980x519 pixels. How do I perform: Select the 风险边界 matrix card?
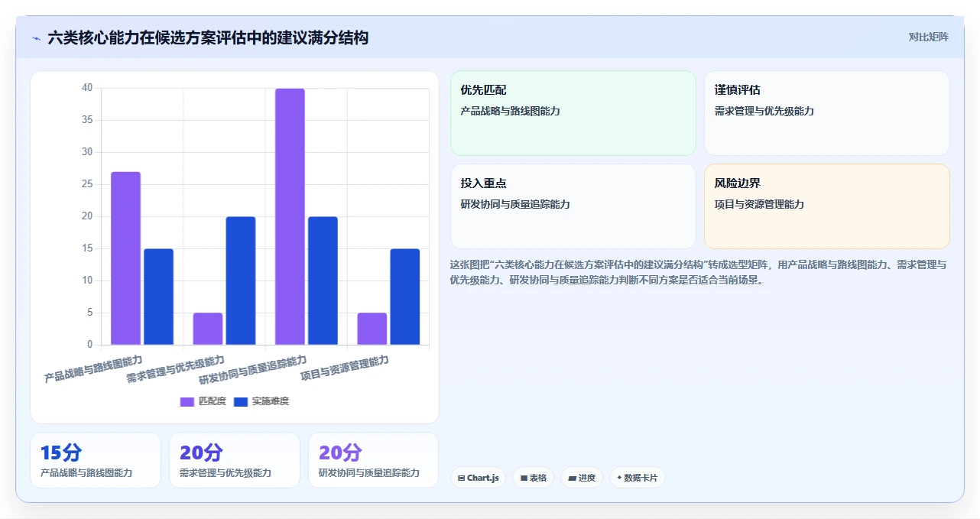[x=827, y=206]
